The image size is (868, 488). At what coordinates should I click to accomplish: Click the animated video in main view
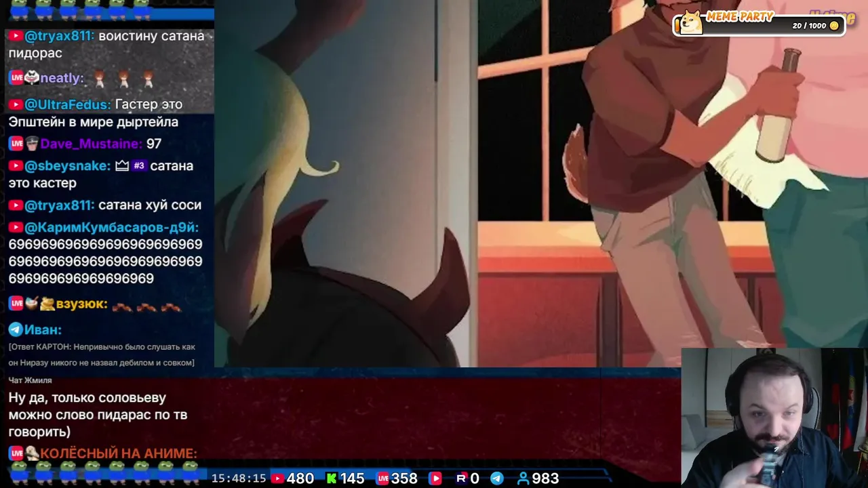point(541,183)
